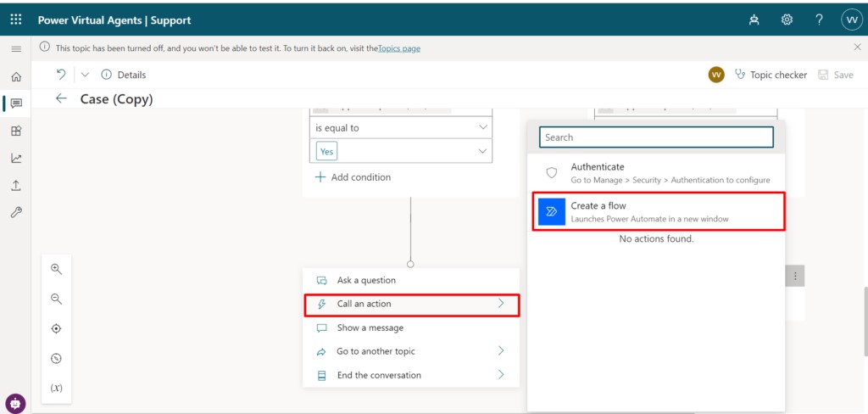Screen dimensions: 868x414
Task: Open the variables (x) icon
Action: coord(56,388)
